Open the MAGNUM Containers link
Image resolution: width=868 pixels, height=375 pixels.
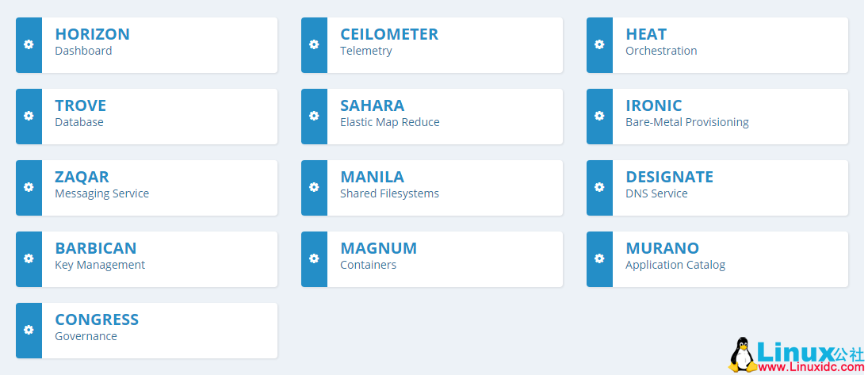[x=378, y=255]
